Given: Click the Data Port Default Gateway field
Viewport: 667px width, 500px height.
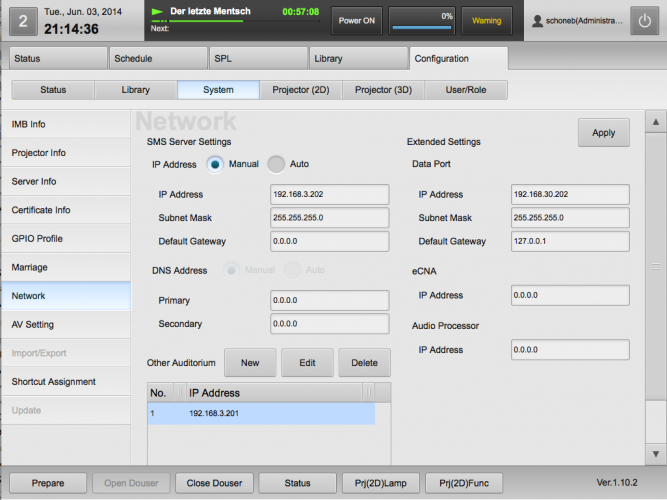Looking at the screenshot, I should (570, 241).
